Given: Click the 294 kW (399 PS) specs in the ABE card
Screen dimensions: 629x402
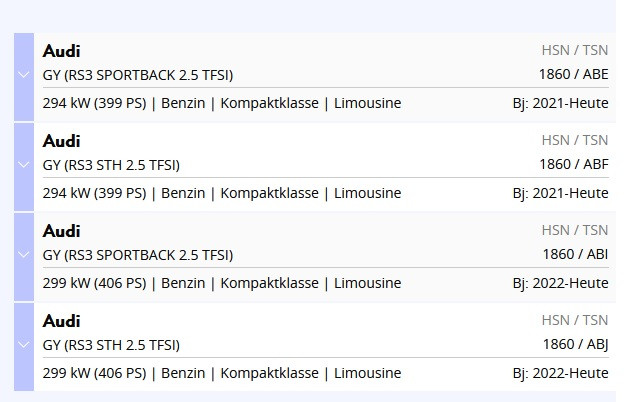Looking at the screenshot, I should tap(94, 103).
